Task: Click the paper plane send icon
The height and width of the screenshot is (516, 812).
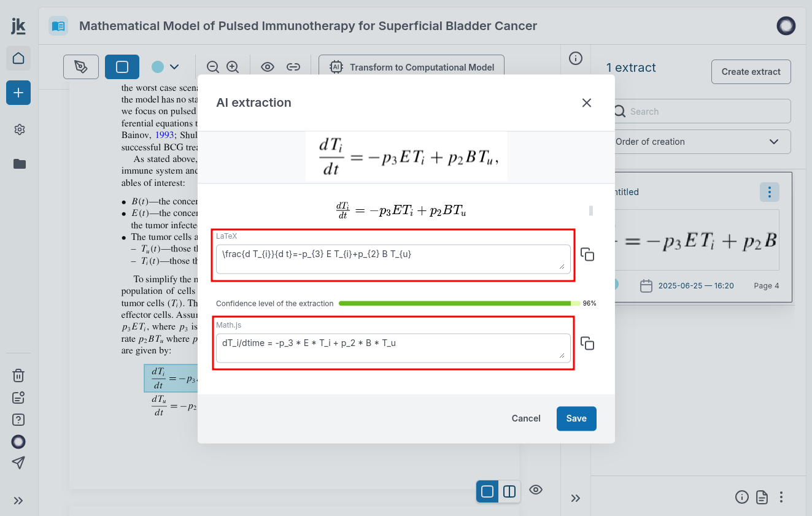Action: pyautogui.click(x=18, y=463)
